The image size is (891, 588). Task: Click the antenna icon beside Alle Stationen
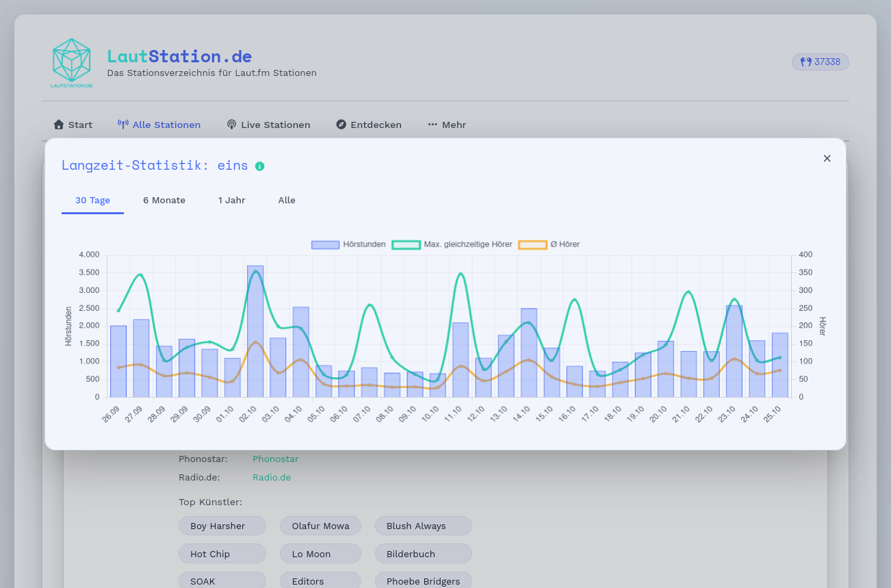point(123,125)
